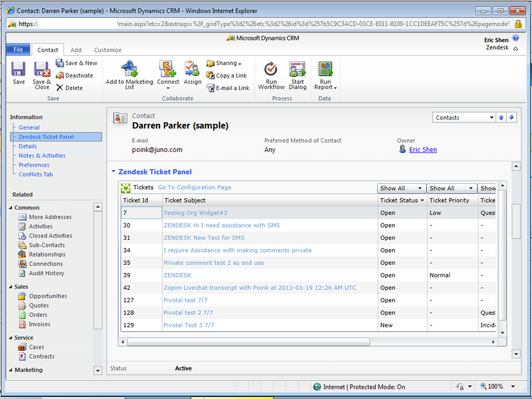Click the ticket grid horizontal scrollbar
Image resolution: width=532 pixels, height=399 pixels.
pyautogui.click(x=248, y=342)
